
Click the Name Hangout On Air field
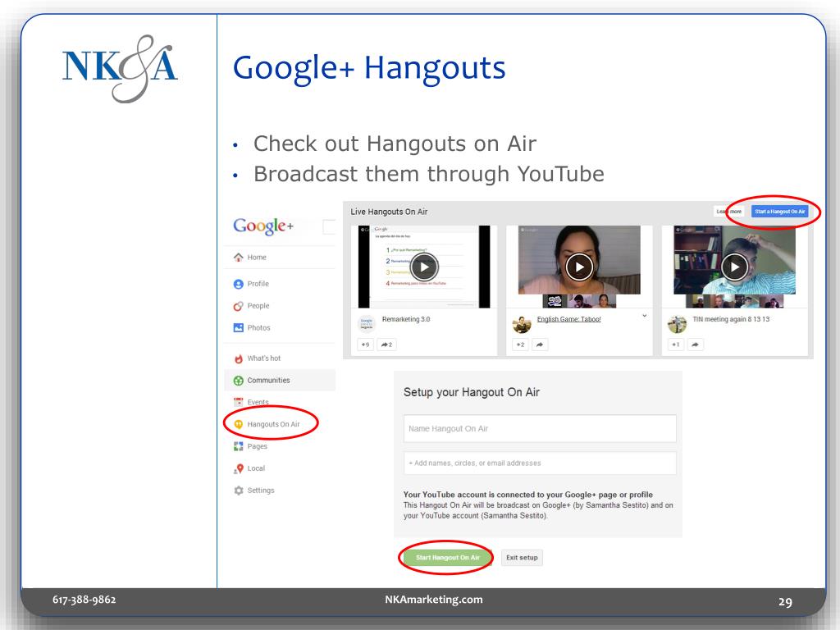click(540, 428)
